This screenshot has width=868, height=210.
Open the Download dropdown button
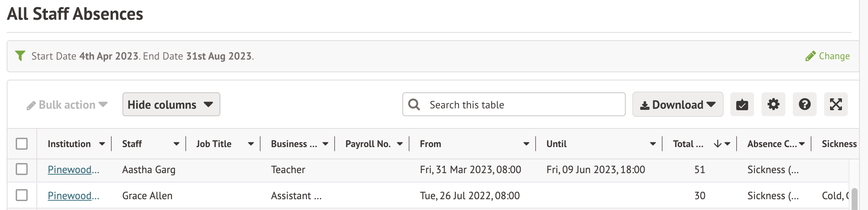(677, 105)
